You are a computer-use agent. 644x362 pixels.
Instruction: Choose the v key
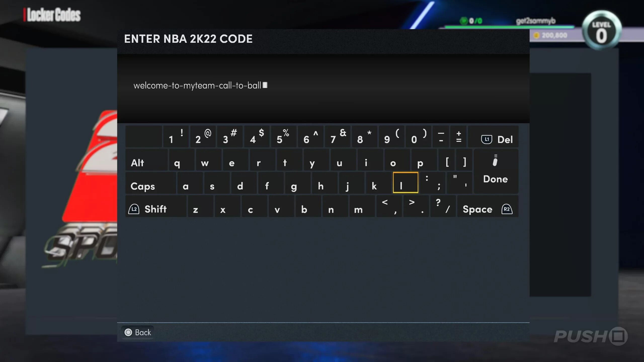tap(281, 206)
